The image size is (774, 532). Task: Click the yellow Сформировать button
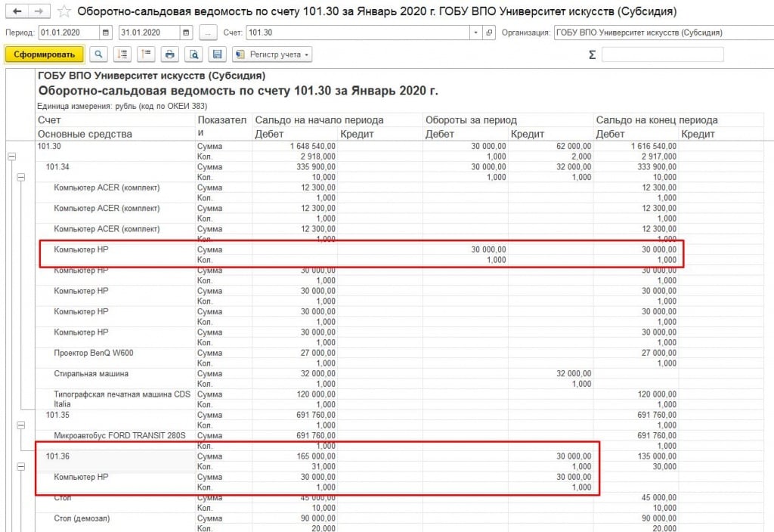(44, 54)
